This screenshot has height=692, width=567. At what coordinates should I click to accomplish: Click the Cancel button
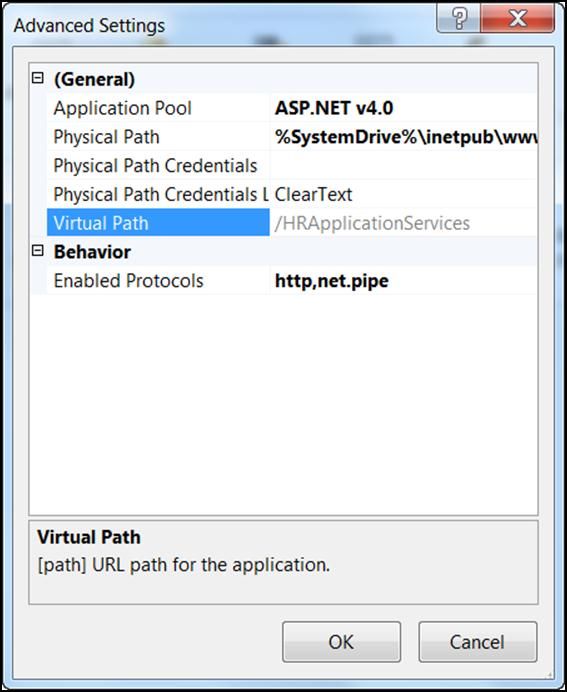point(477,642)
